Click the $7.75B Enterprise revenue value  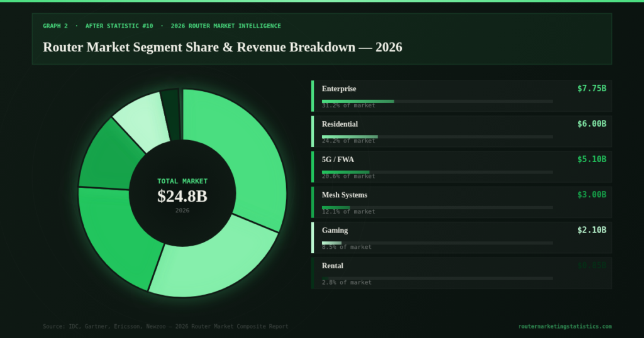[x=591, y=89]
